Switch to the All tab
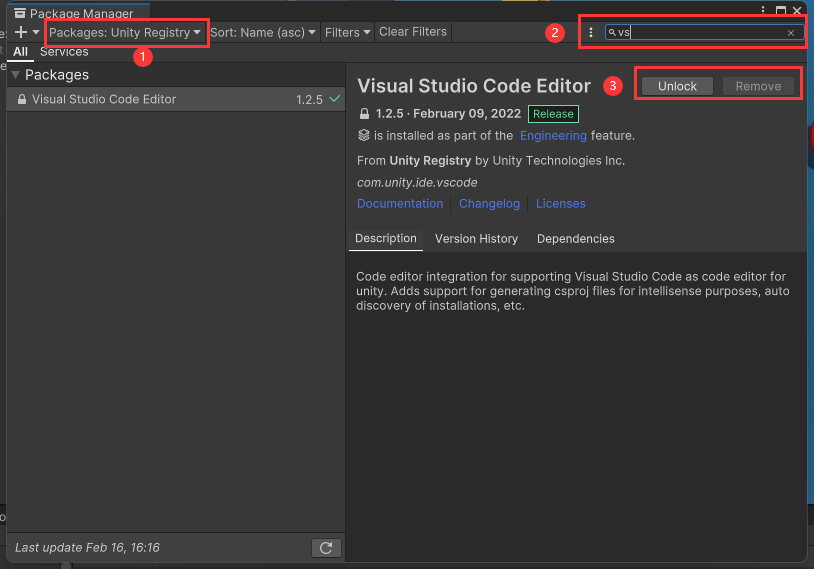Viewport: 814px width, 569px height. tap(20, 52)
